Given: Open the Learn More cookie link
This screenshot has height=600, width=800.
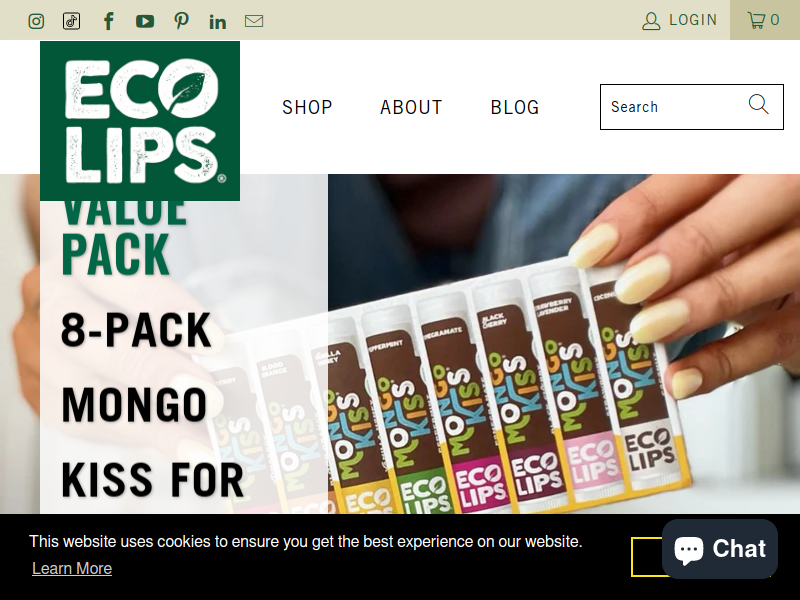Looking at the screenshot, I should (72, 568).
